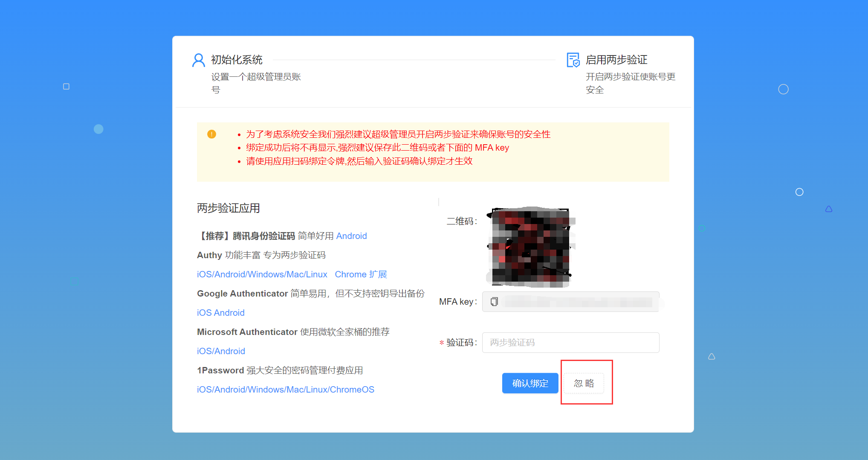Select the 初始化系统 step title
Screen dimensions: 868x460
[237, 60]
